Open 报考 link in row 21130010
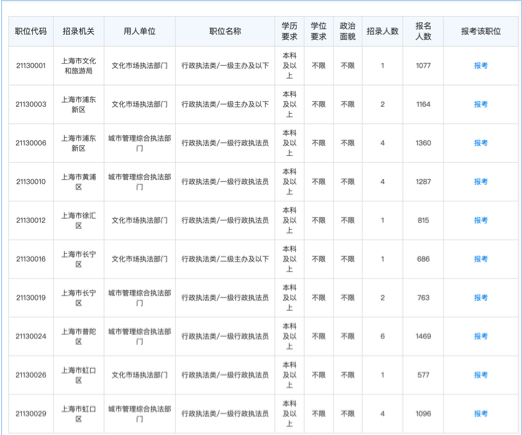 (x=481, y=182)
